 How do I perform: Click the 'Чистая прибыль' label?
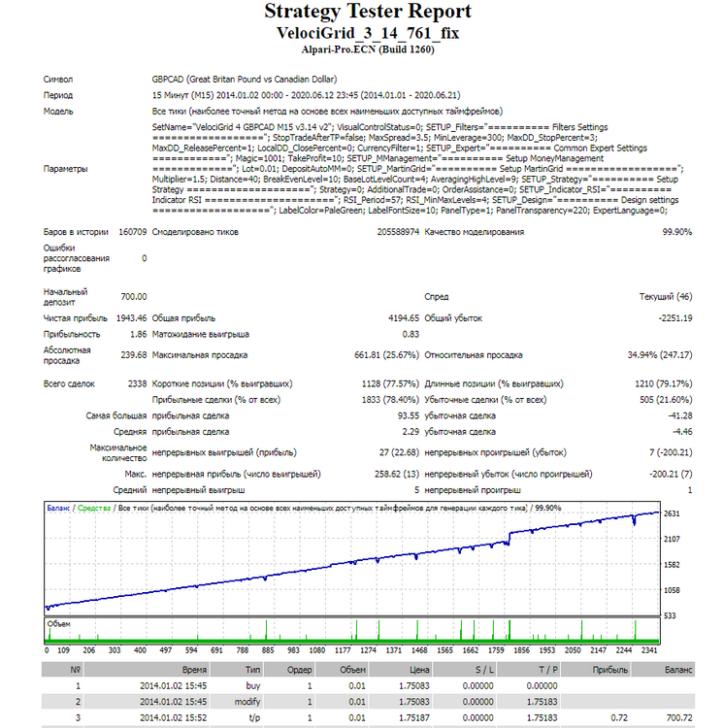tap(75, 318)
